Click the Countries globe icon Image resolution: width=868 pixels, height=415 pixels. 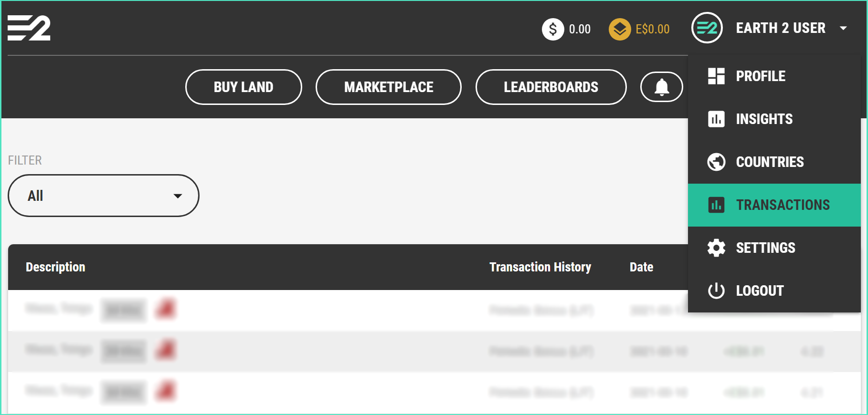[x=716, y=162]
